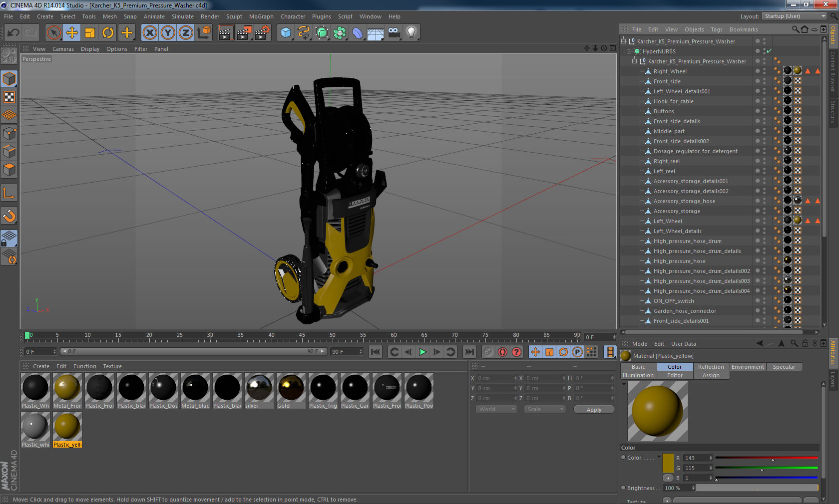839x504 pixels.
Task: Expand the Color options arrow
Action: (659, 457)
